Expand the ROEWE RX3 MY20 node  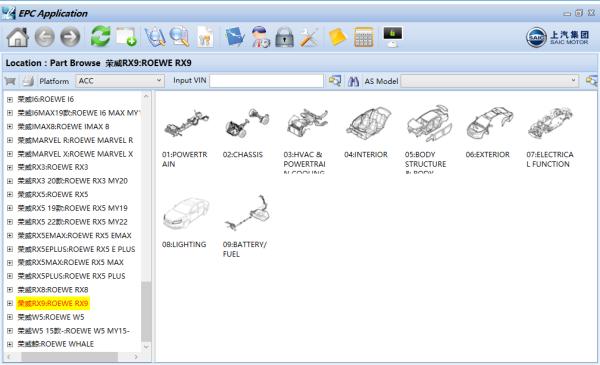pos(10,181)
